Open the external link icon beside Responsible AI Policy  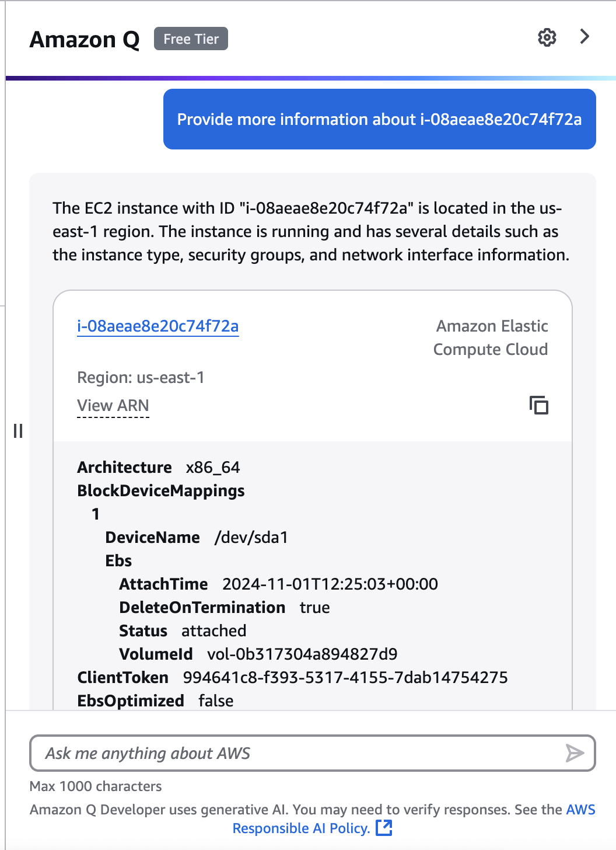pos(384,828)
